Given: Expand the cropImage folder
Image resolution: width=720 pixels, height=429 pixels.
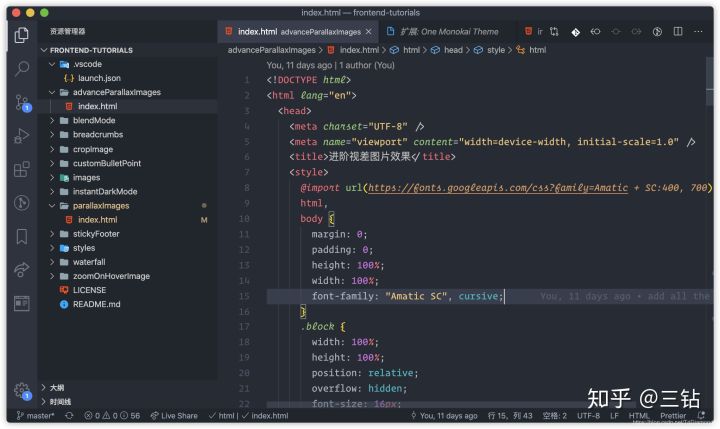Looking at the screenshot, I should pyautogui.click(x=52, y=149).
